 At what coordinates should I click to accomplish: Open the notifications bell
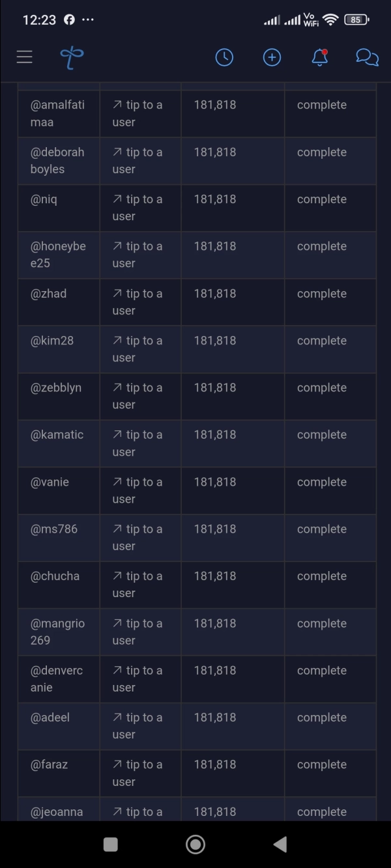319,57
